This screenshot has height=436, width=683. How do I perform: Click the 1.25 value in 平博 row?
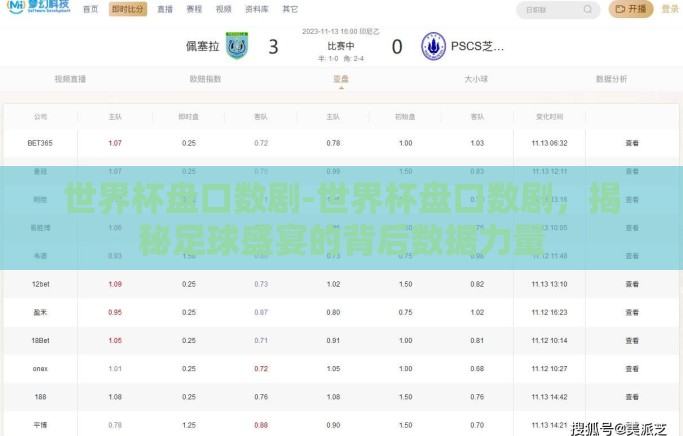tap(189, 425)
